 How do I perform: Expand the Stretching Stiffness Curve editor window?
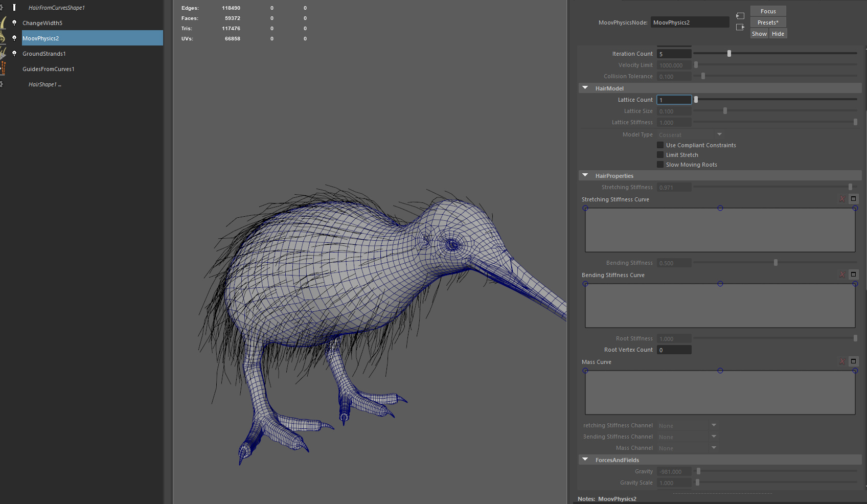click(x=853, y=199)
